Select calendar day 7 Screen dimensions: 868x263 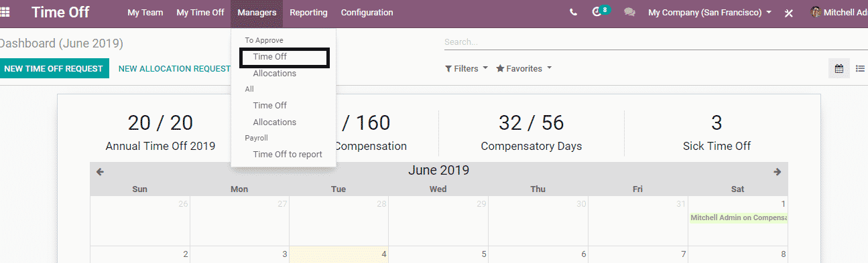[x=638, y=254]
